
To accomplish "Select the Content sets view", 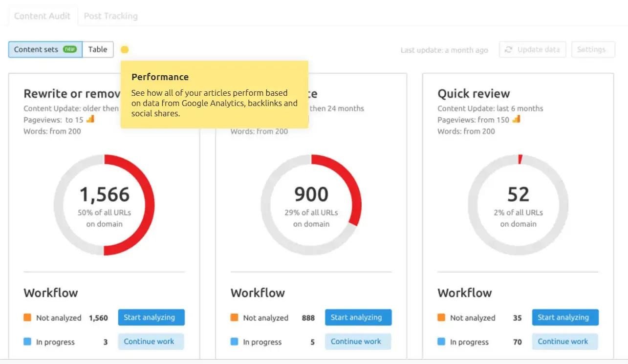I will [x=36, y=49].
